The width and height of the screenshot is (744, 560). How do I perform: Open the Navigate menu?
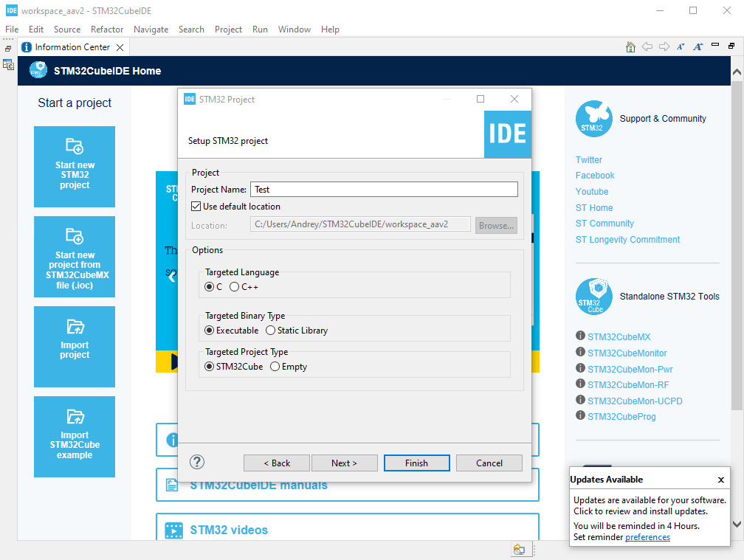pyautogui.click(x=151, y=30)
